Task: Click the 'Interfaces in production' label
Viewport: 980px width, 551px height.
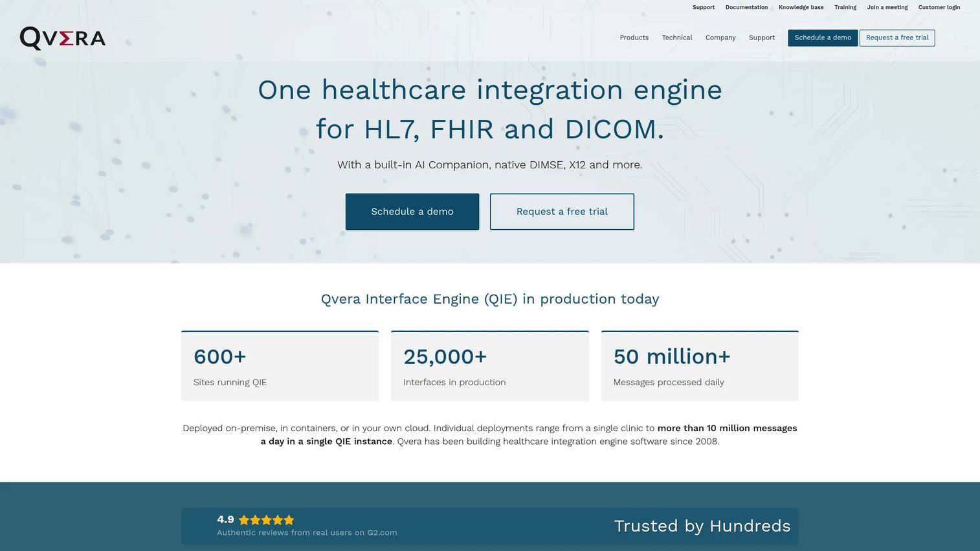Action: click(454, 382)
